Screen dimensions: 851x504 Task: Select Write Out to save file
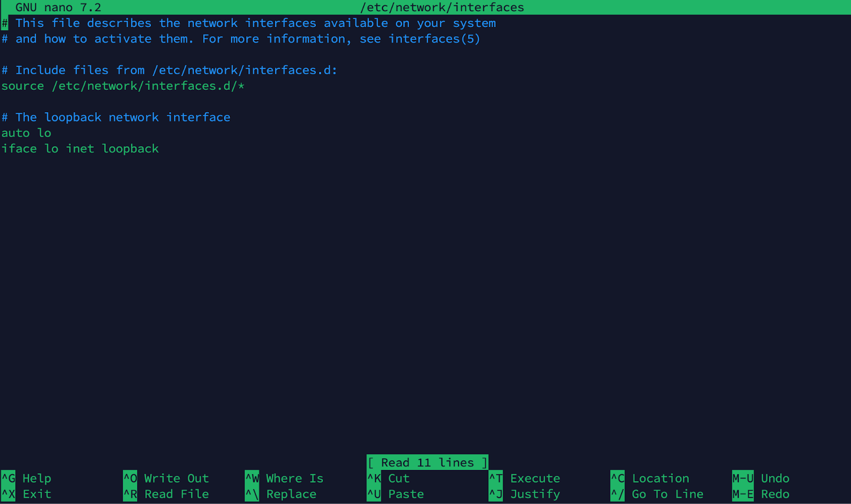tap(176, 478)
